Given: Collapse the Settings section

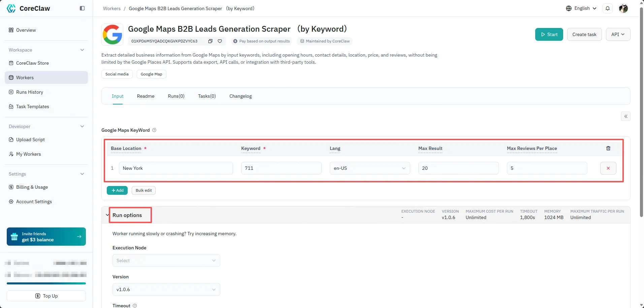Looking at the screenshot, I should click(x=82, y=174).
